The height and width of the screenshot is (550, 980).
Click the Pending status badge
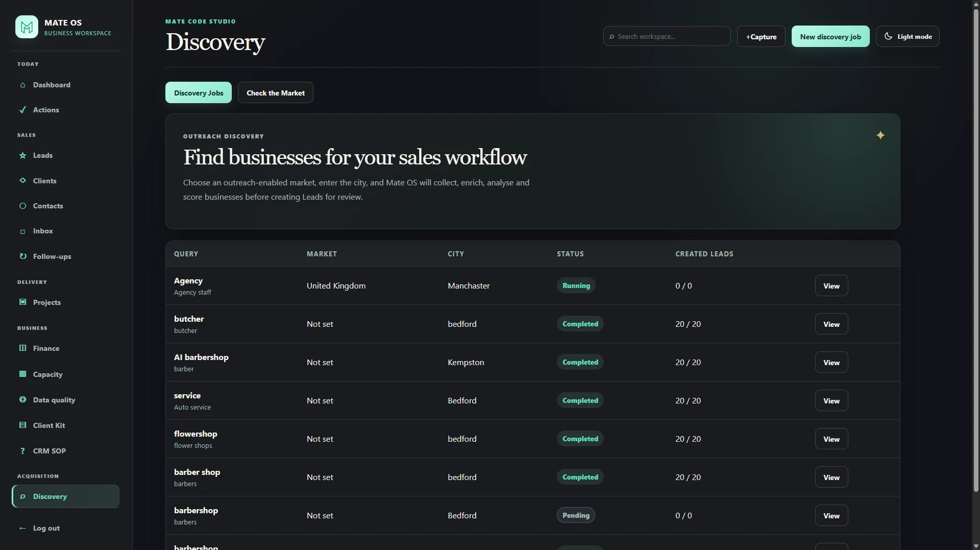coord(576,515)
